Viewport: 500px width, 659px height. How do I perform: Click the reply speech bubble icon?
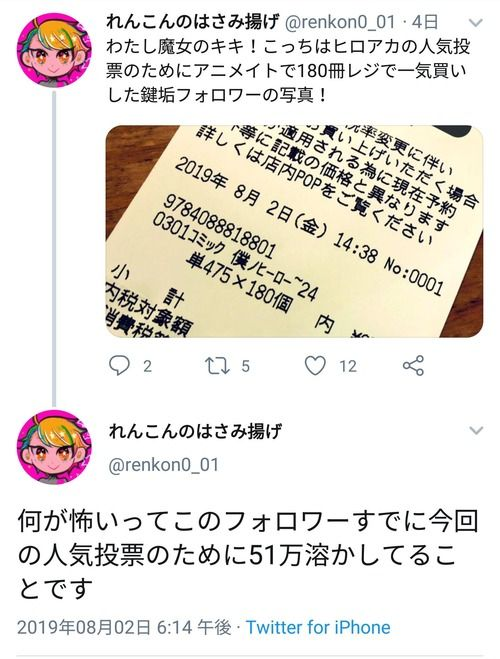point(119,366)
